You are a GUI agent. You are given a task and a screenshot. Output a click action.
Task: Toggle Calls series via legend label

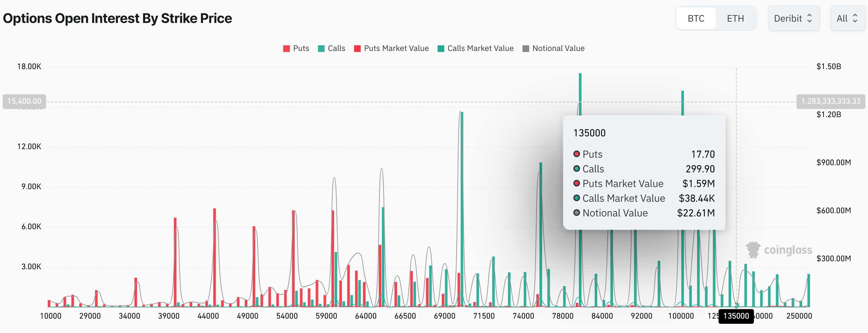coord(336,49)
